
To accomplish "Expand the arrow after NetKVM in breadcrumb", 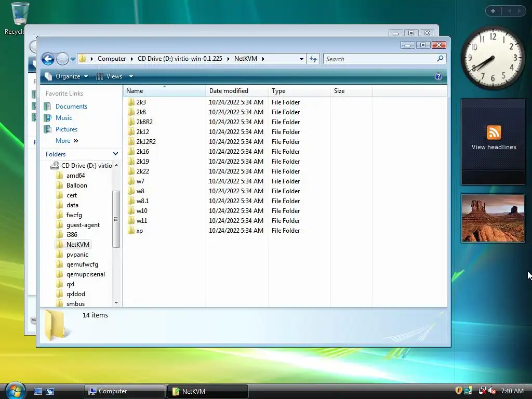I will tap(263, 59).
